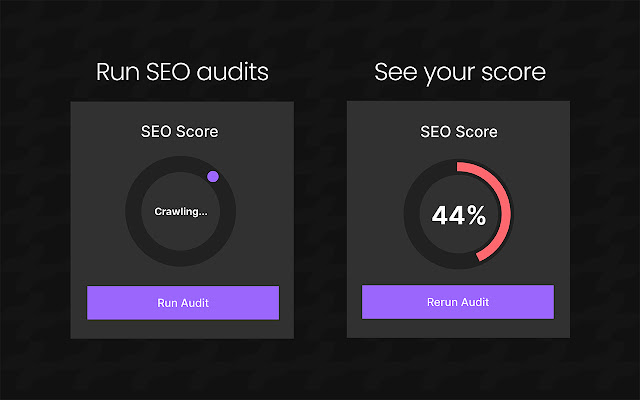Screen dimensions: 640x400
Task: Click the percent sign in the score
Action: pyautogui.click(x=474, y=214)
